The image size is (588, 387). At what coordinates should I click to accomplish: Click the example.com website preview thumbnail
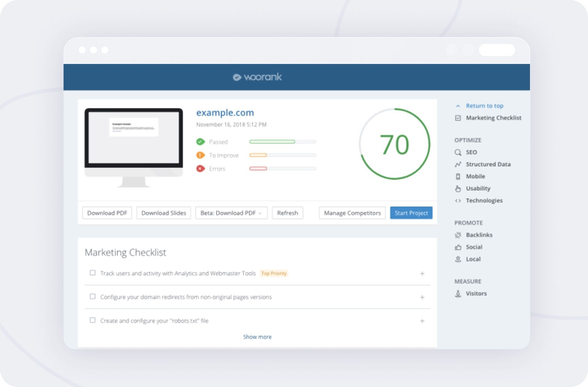pyautogui.click(x=134, y=138)
